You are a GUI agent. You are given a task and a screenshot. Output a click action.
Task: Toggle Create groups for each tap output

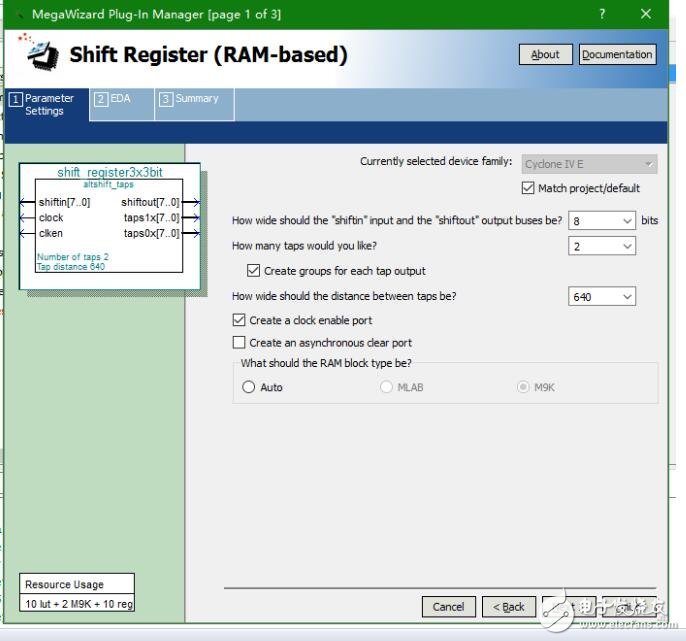pos(253,271)
